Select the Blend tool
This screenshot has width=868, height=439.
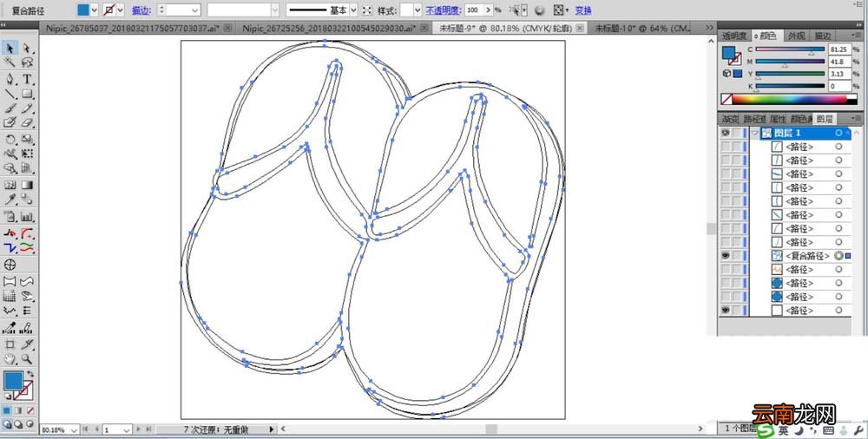tap(27, 200)
